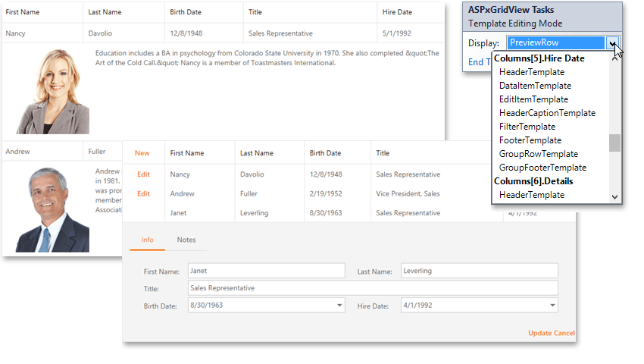Screen dimensions: 644x364
Task: Switch to Notes tab
Action: coord(186,240)
